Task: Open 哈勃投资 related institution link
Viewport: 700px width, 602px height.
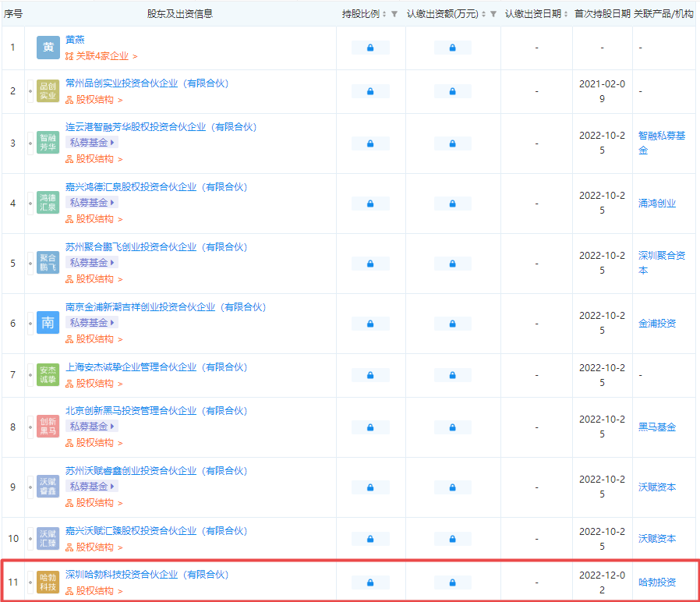Action: pyautogui.click(x=657, y=583)
